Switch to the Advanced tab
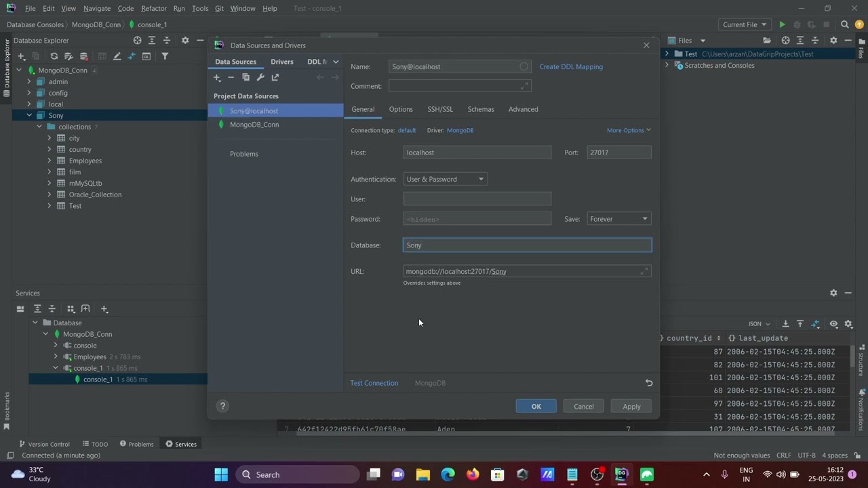The image size is (868, 488). pyautogui.click(x=524, y=109)
